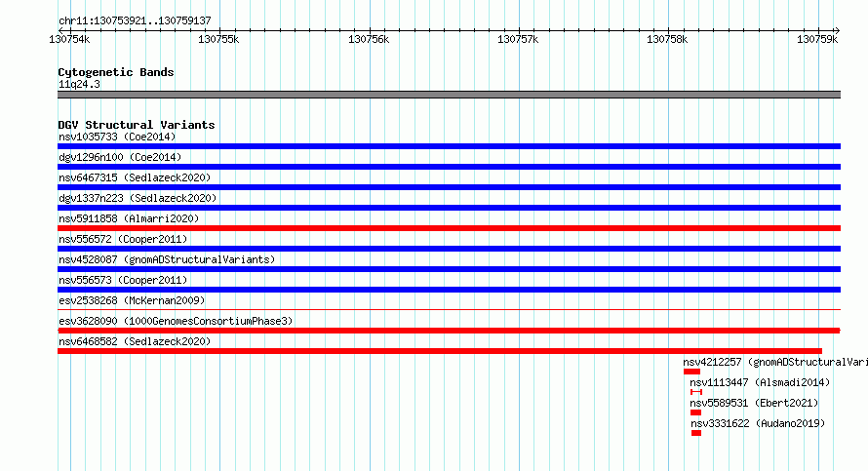Open nsv3331622 (Audano2019) label
This screenshot has width=868, height=471.
click(x=758, y=423)
